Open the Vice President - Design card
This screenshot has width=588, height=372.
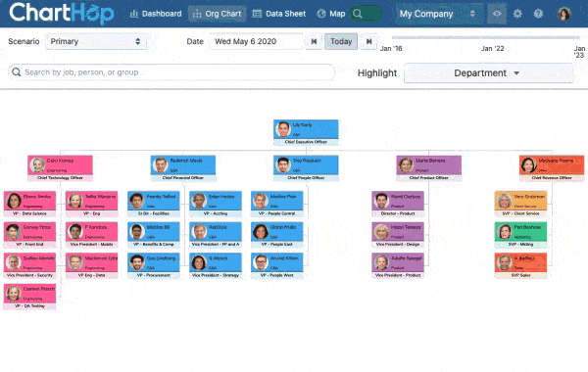pos(398,235)
